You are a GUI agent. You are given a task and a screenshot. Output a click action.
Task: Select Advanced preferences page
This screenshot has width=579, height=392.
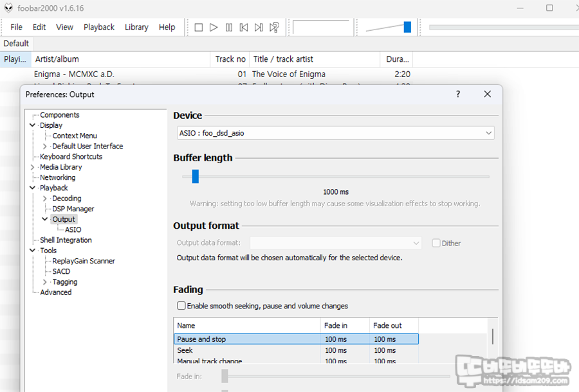[x=56, y=292]
